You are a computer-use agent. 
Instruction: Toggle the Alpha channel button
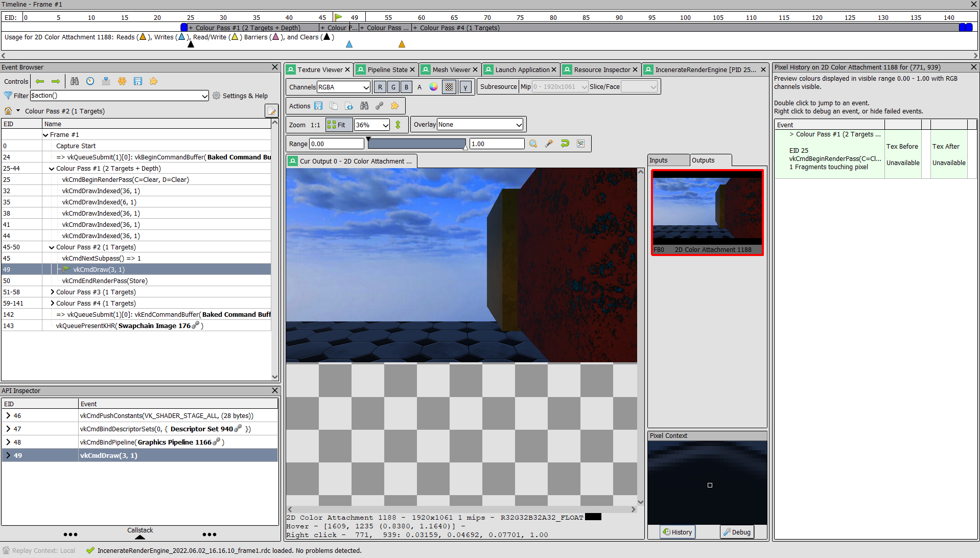420,87
